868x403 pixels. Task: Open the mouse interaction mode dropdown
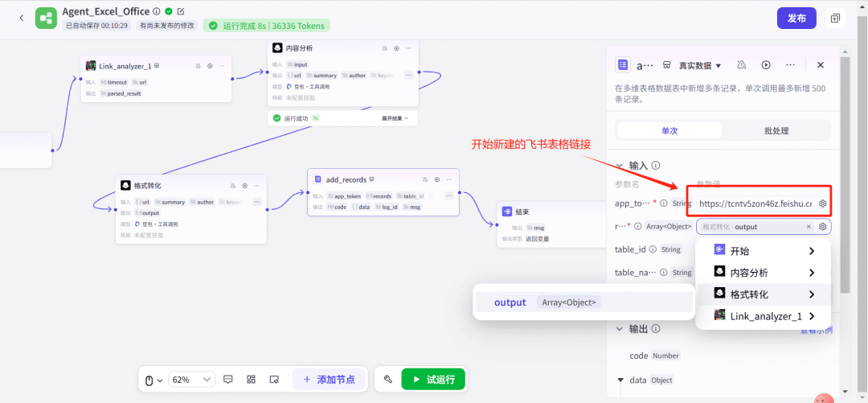153,380
